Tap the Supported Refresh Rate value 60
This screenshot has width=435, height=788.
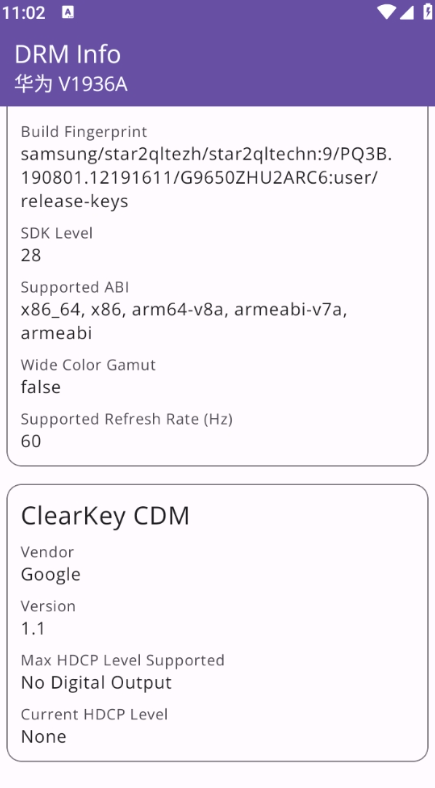31,441
